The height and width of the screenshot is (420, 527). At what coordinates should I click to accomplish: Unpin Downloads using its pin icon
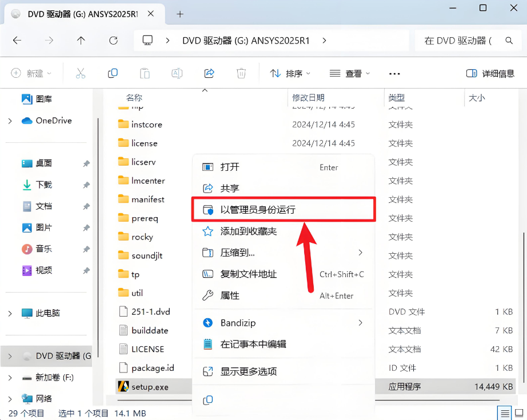(86, 185)
